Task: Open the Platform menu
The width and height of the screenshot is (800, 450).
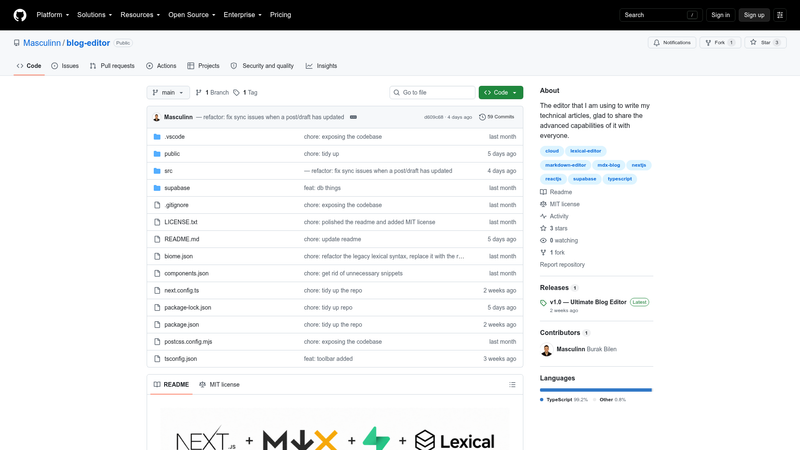Action: (53, 15)
